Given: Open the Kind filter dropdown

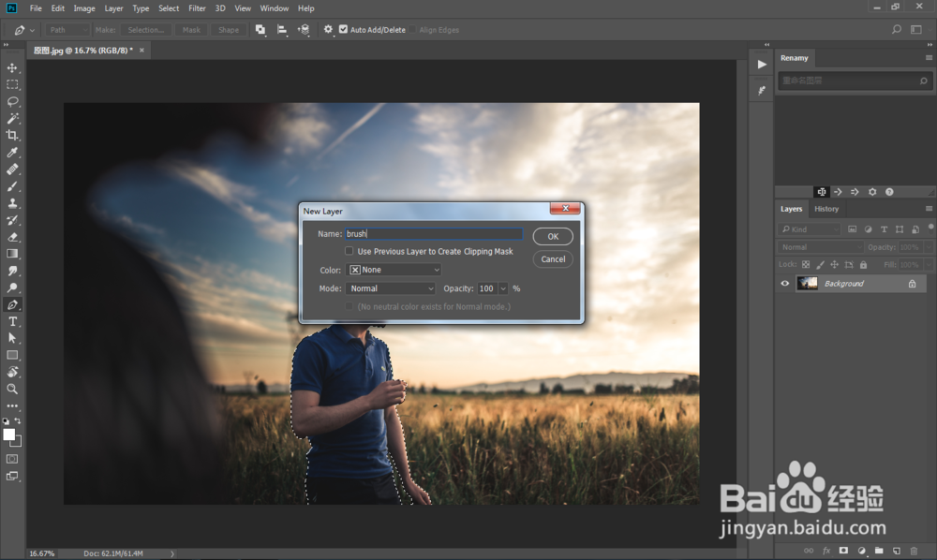Looking at the screenshot, I should pos(810,229).
